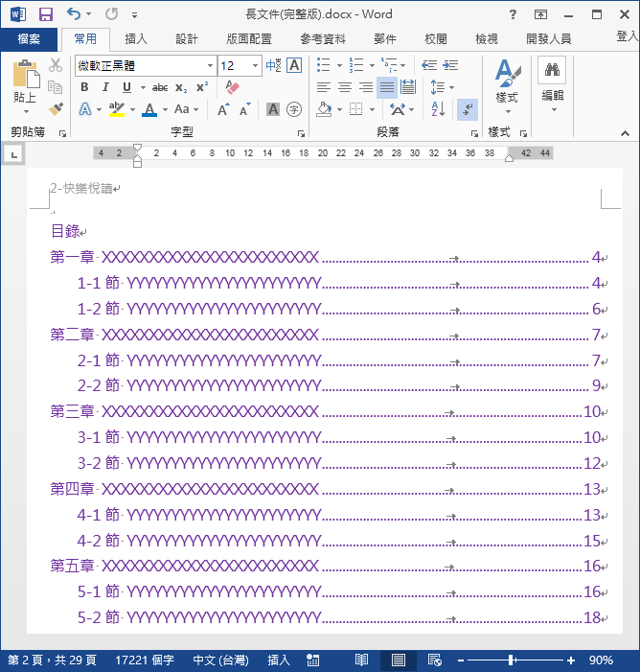This screenshot has width=640, height=672.
Task: Click the Paste clipboard icon
Action: tap(26, 74)
